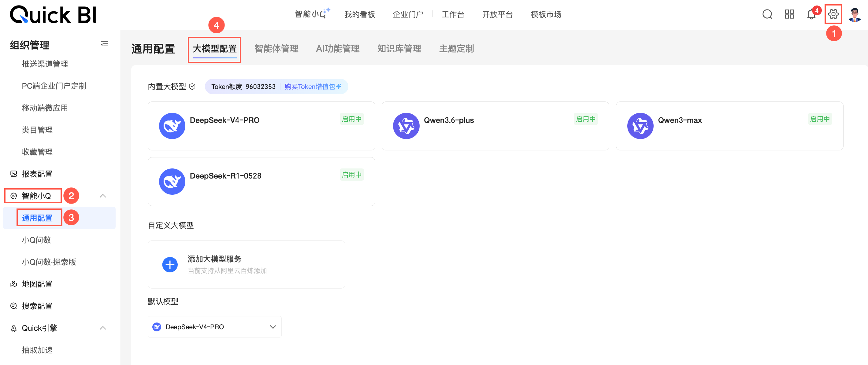
Task: Click the DeepSeek-R1-0528 card 启用中 status
Action: 351,175
